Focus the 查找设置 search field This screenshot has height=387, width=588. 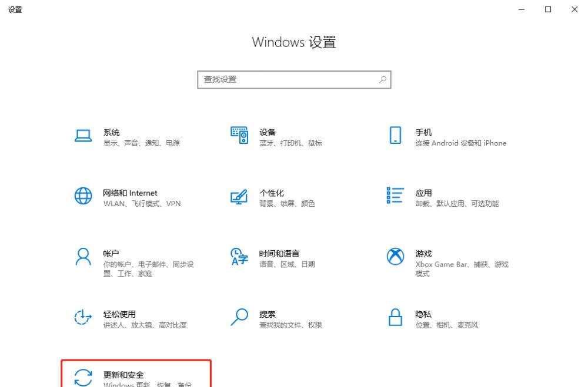[x=294, y=79]
